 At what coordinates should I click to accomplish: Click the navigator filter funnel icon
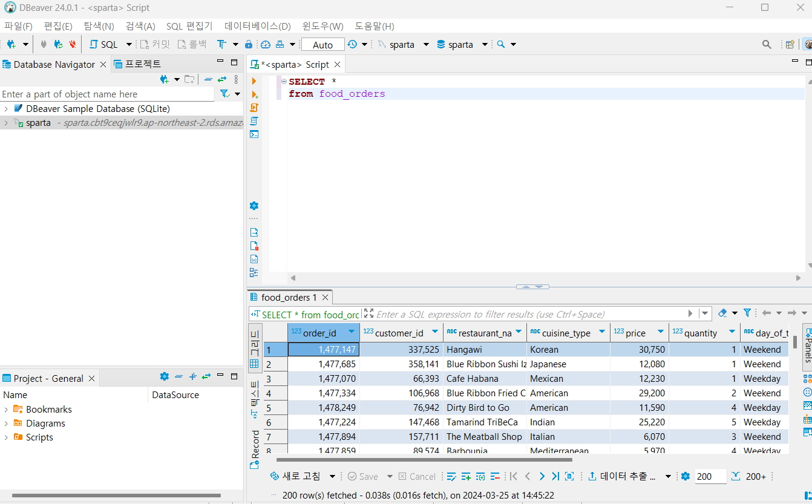[x=224, y=94]
